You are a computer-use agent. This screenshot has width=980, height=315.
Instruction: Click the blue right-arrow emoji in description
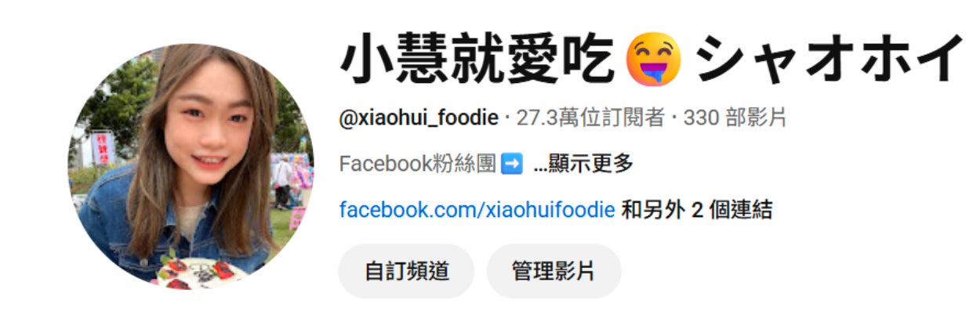(510, 165)
